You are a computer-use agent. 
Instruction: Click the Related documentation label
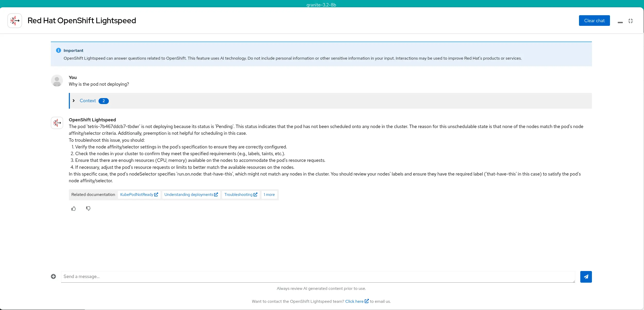pyautogui.click(x=93, y=195)
